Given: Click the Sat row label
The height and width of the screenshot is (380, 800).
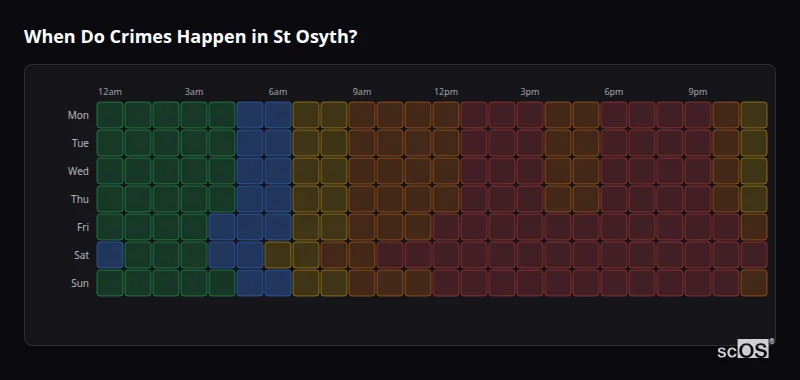Looking at the screenshot, I should [82, 256].
